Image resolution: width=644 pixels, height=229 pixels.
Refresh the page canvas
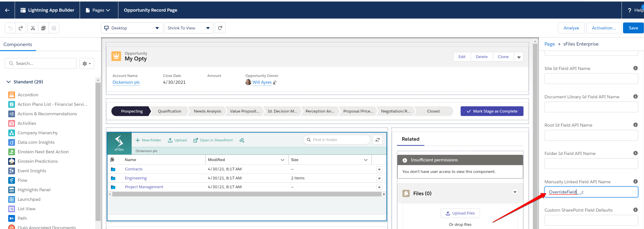pos(220,28)
